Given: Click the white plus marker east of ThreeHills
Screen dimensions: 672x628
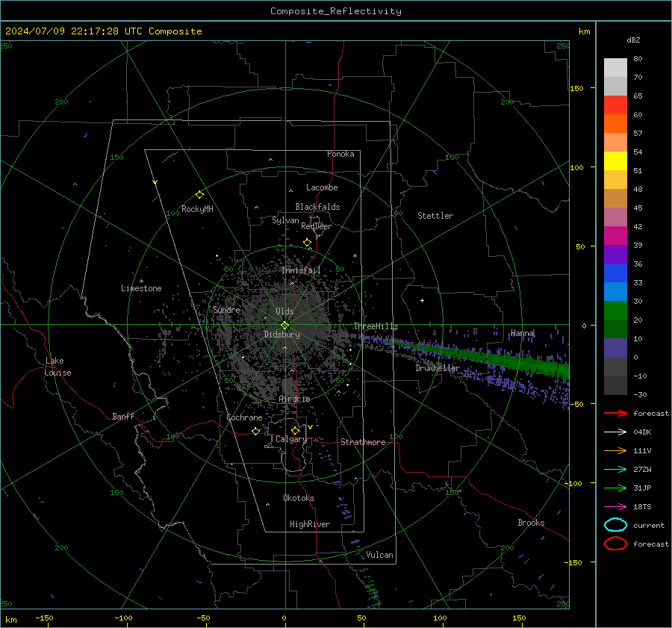Looking at the screenshot, I should [422, 300].
